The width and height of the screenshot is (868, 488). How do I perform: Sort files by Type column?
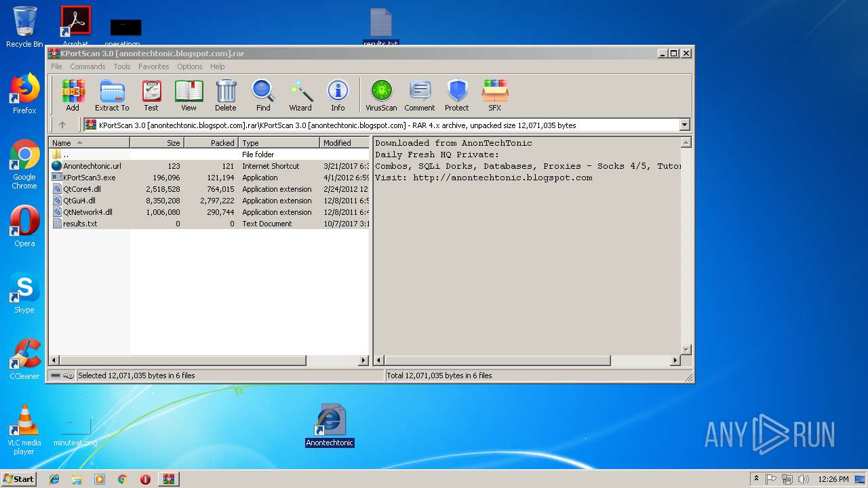pos(279,143)
